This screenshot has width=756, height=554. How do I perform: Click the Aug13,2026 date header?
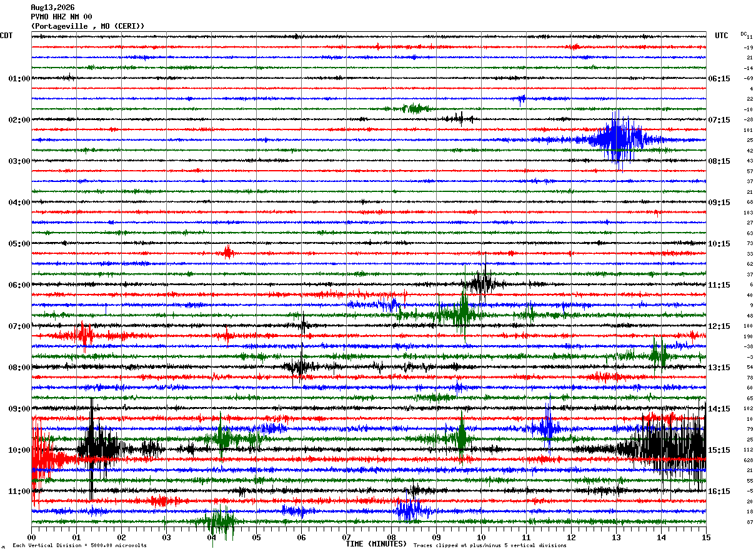coord(52,8)
